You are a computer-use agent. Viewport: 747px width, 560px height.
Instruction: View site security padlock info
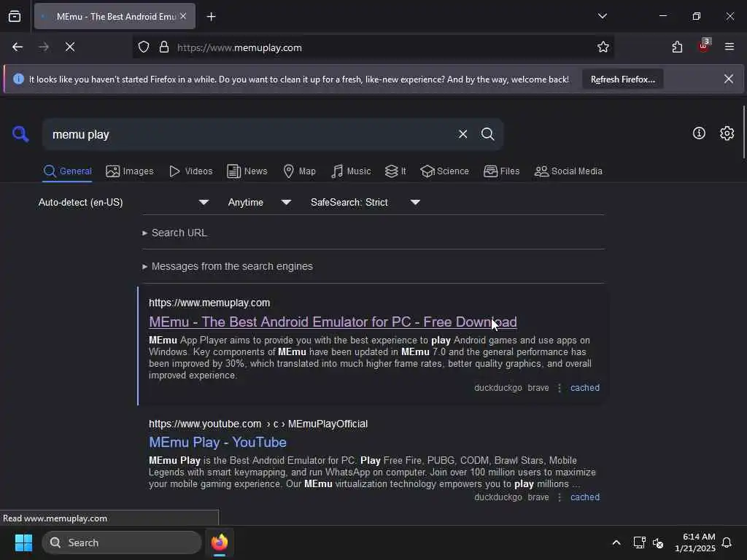164,47
